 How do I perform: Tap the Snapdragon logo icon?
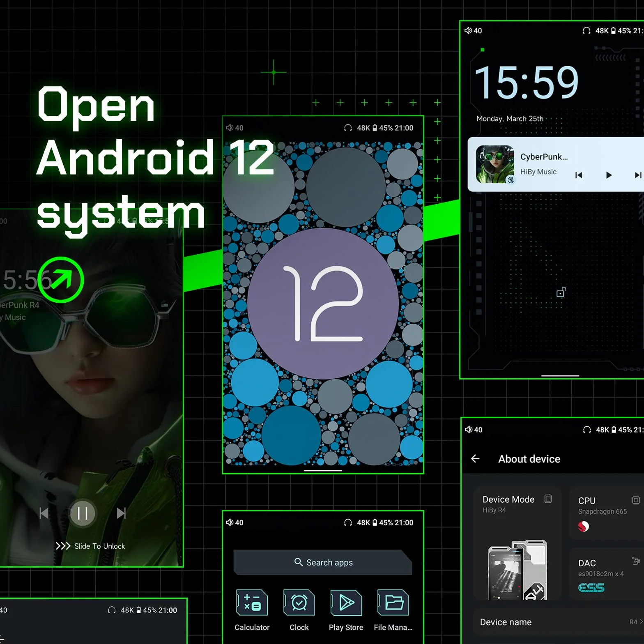584,526
